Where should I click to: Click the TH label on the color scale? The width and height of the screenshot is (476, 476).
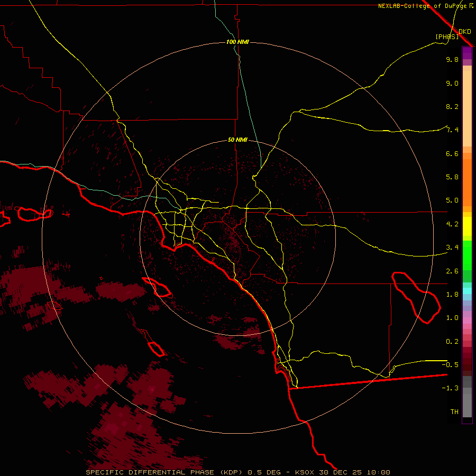point(454,412)
